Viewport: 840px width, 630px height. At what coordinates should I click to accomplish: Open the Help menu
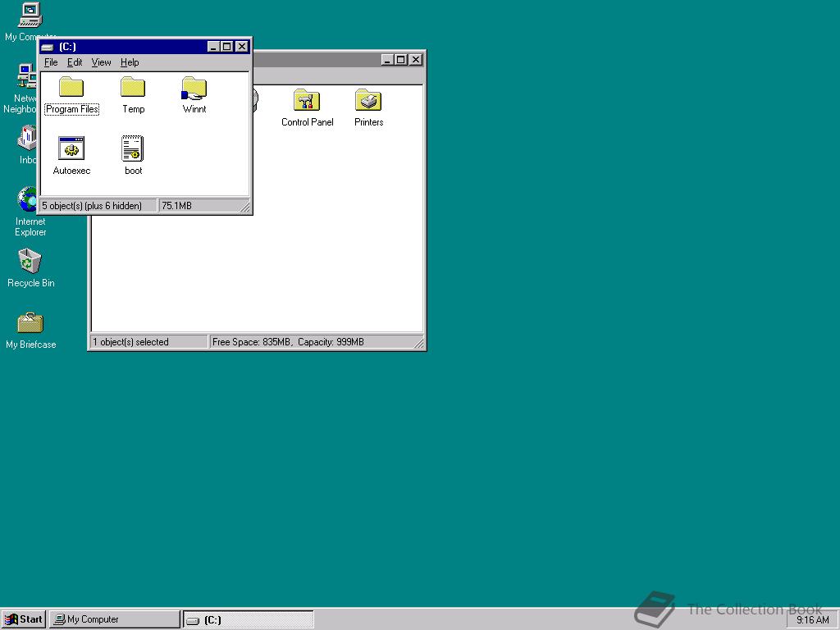pyautogui.click(x=129, y=62)
